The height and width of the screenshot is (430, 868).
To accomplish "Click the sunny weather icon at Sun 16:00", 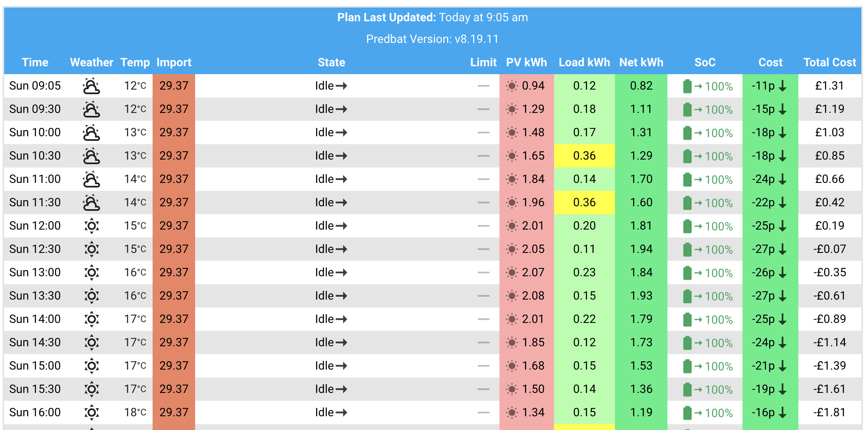I will (x=91, y=412).
